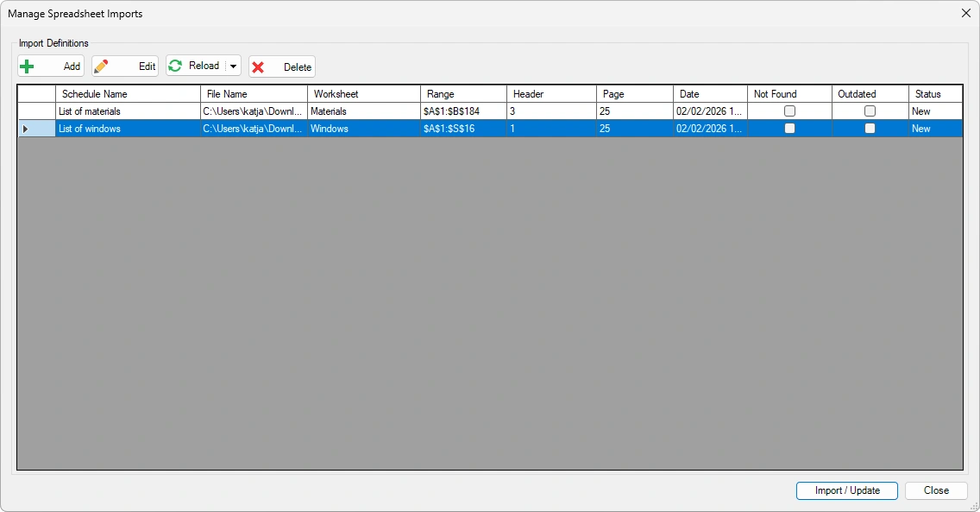Check Not Found for List of windows

click(789, 128)
